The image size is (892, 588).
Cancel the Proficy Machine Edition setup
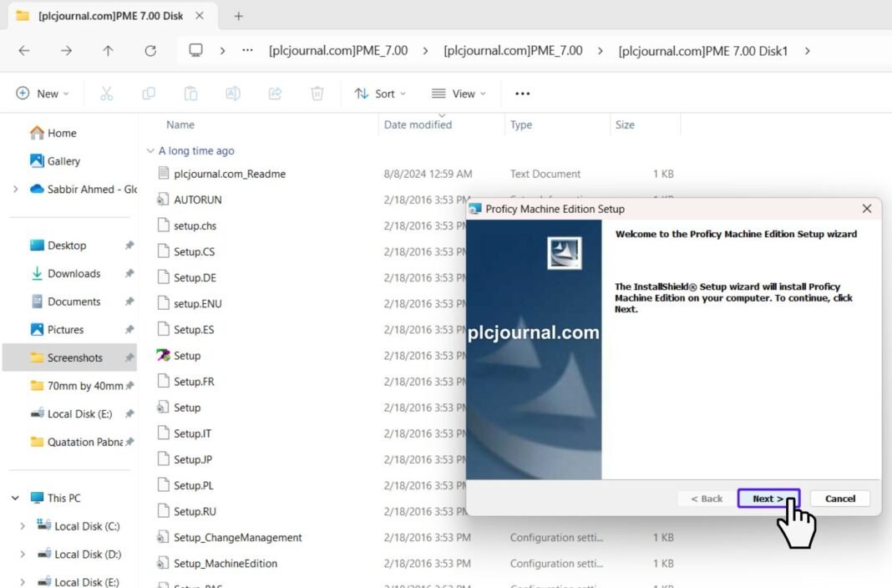tap(839, 499)
